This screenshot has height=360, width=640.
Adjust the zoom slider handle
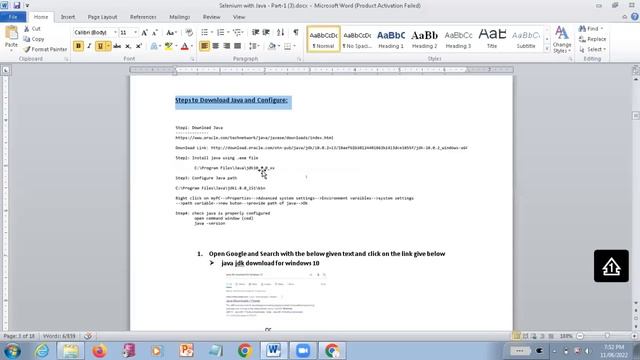pos(607,336)
